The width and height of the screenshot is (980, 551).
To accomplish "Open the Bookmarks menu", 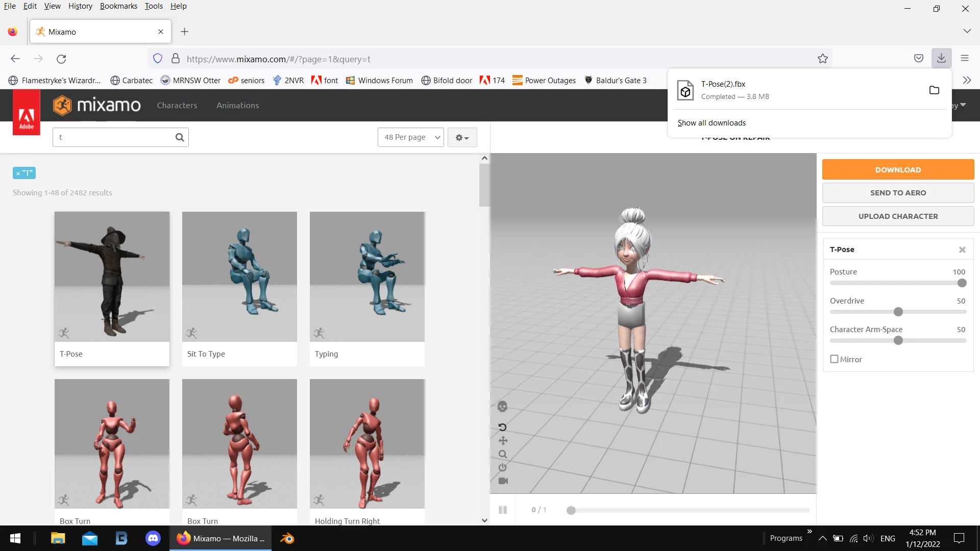I will coord(118,6).
